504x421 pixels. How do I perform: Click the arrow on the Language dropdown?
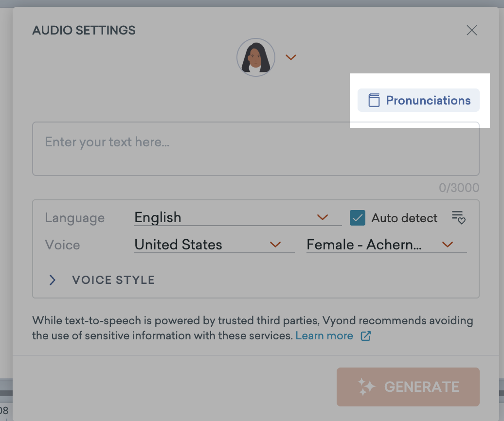click(x=323, y=217)
